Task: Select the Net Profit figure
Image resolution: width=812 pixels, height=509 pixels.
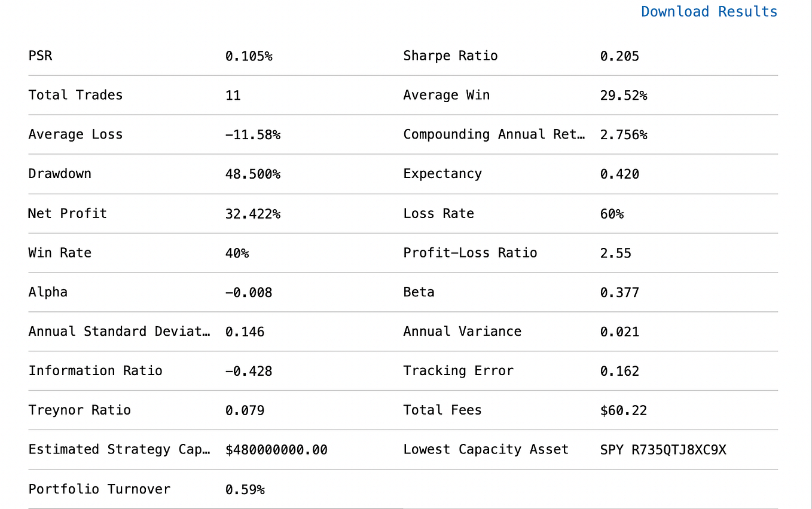Action: tap(253, 213)
